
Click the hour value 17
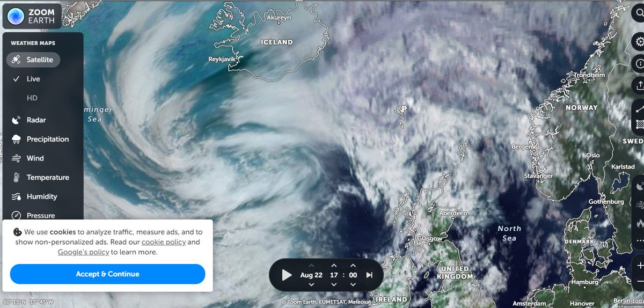334,275
